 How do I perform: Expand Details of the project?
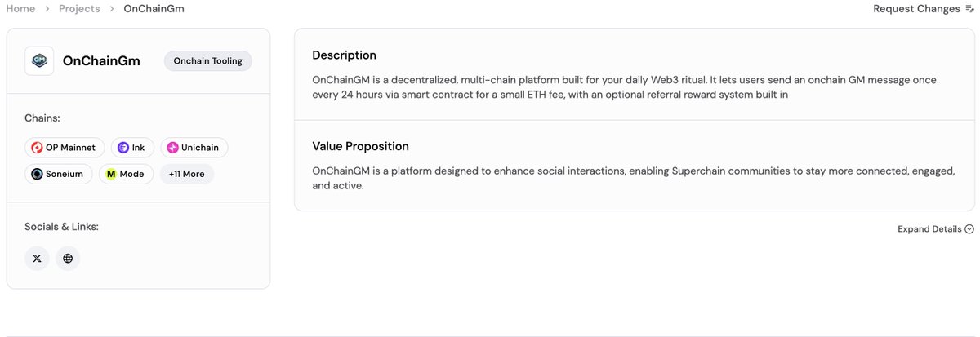coord(936,229)
